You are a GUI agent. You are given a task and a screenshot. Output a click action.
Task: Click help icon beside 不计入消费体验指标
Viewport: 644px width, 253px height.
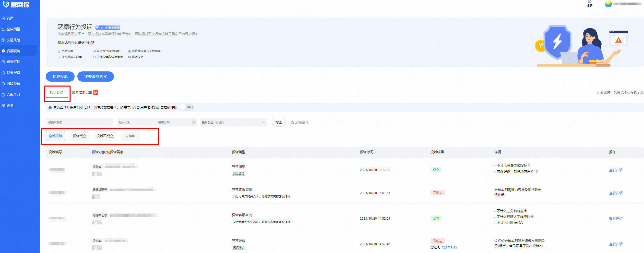coord(530,165)
